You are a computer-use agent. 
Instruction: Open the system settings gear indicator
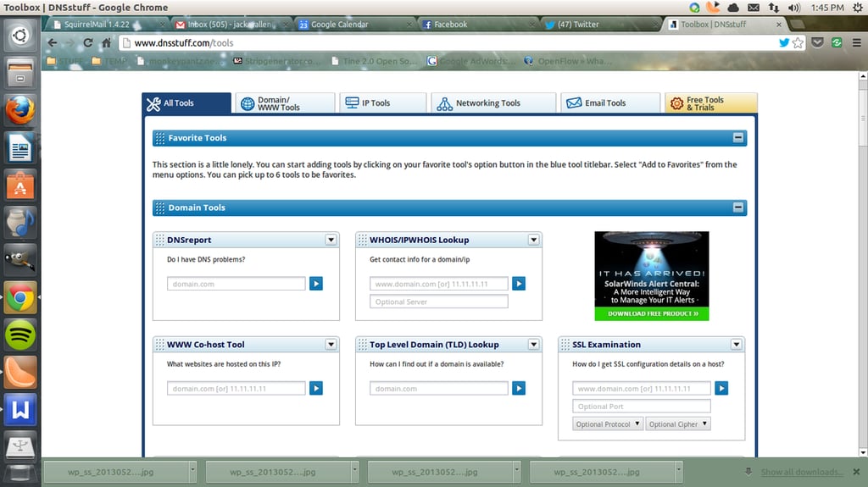(858, 7)
